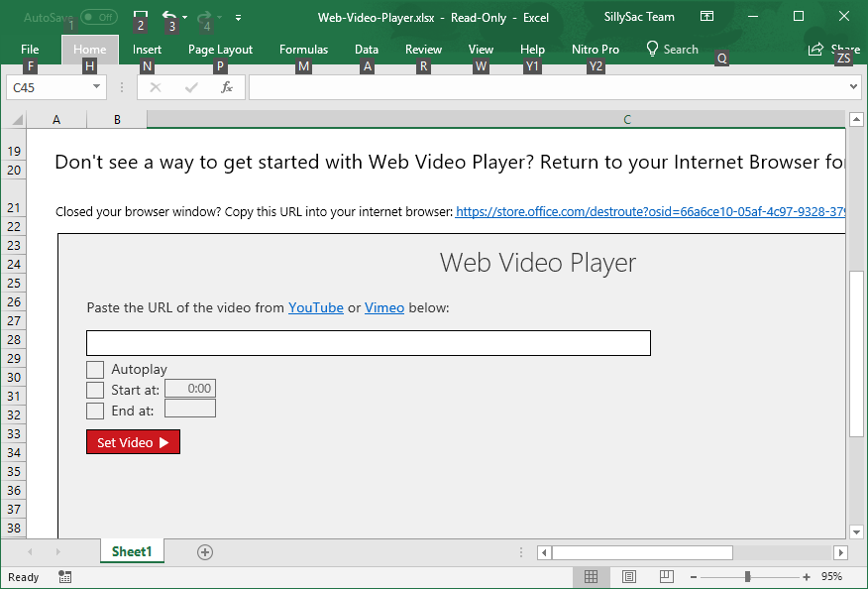
Task: Click the vertical scrollbar thumb
Action: pyautogui.click(x=856, y=354)
